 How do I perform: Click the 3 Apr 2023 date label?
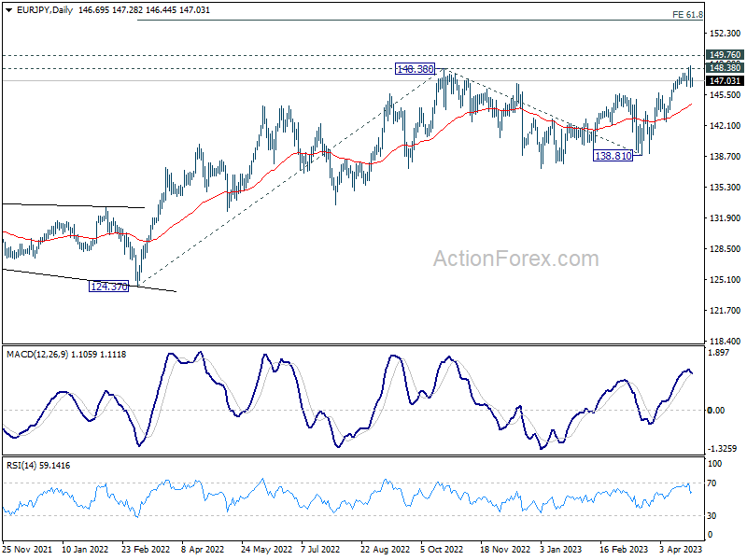[681, 549]
